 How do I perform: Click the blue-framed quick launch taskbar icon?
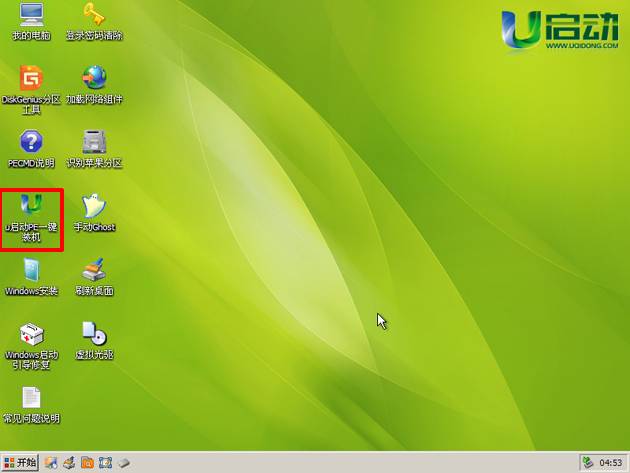[105, 463]
